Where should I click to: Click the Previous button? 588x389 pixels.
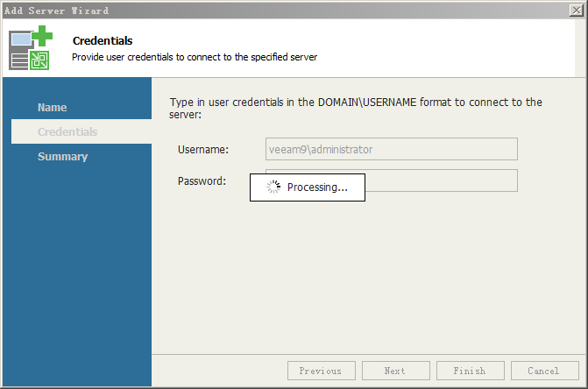click(x=322, y=371)
